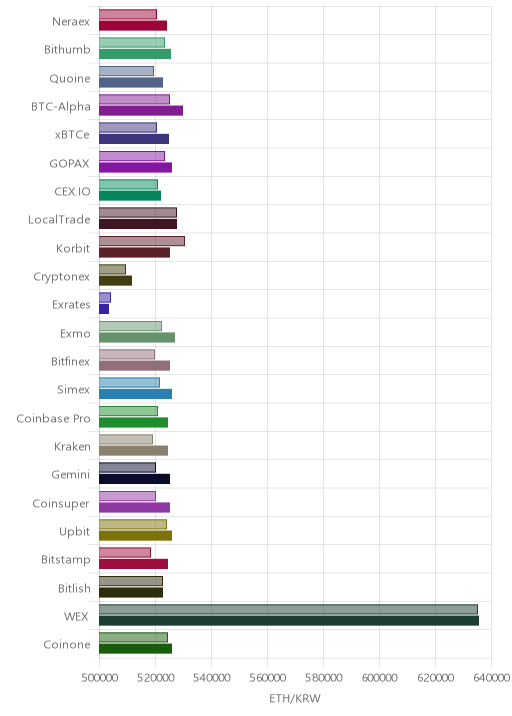This screenshot has width=512, height=716.
Task: Click the crimson Bitstamp dark bar
Action: point(133,564)
